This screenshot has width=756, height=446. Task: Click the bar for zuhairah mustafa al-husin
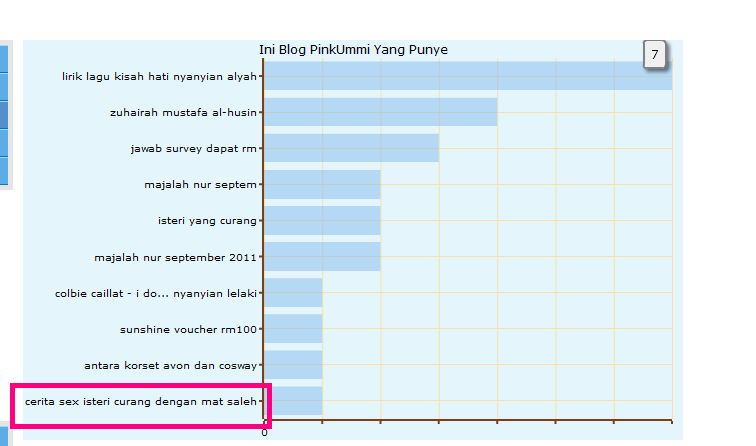[380, 112]
